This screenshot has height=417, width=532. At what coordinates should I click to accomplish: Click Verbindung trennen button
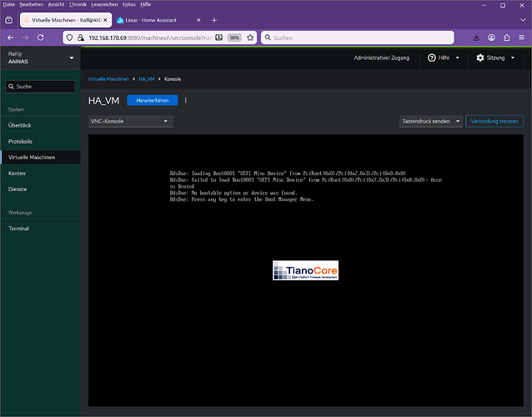[494, 121]
